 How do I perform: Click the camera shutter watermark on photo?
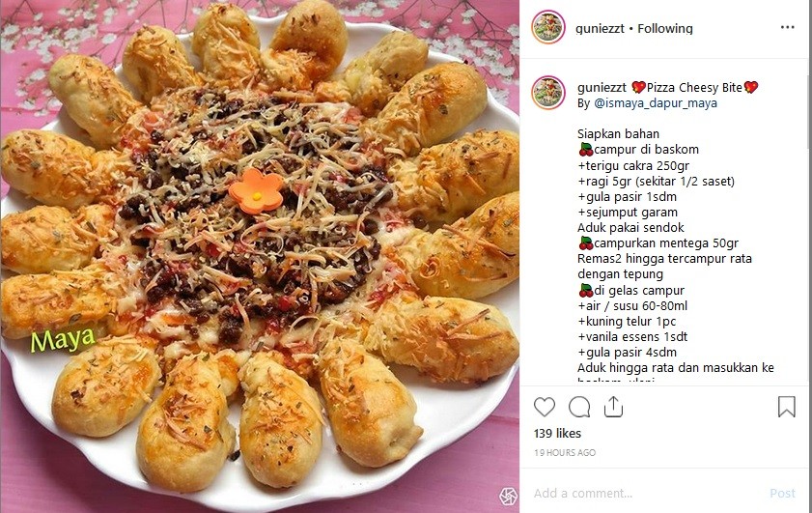coord(508,496)
